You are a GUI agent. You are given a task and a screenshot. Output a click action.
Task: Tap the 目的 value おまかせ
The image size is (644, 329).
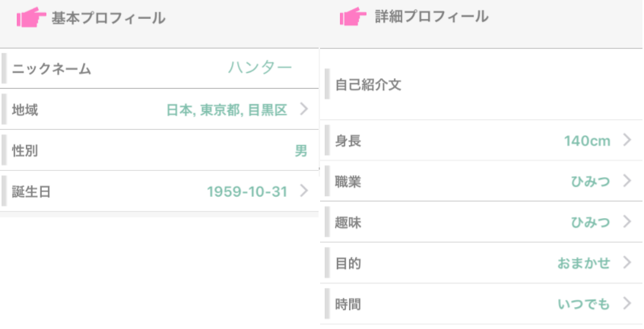(x=583, y=264)
